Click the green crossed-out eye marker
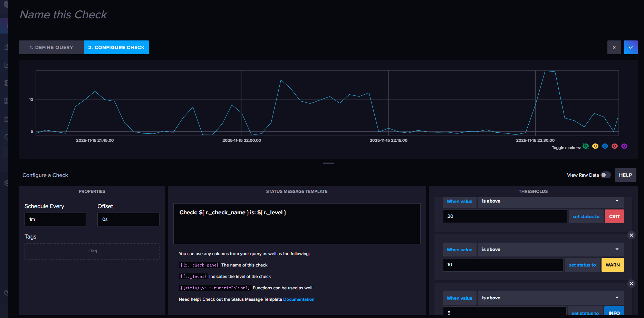Screen dimensions: 644x318 pyautogui.click(x=586, y=146)
